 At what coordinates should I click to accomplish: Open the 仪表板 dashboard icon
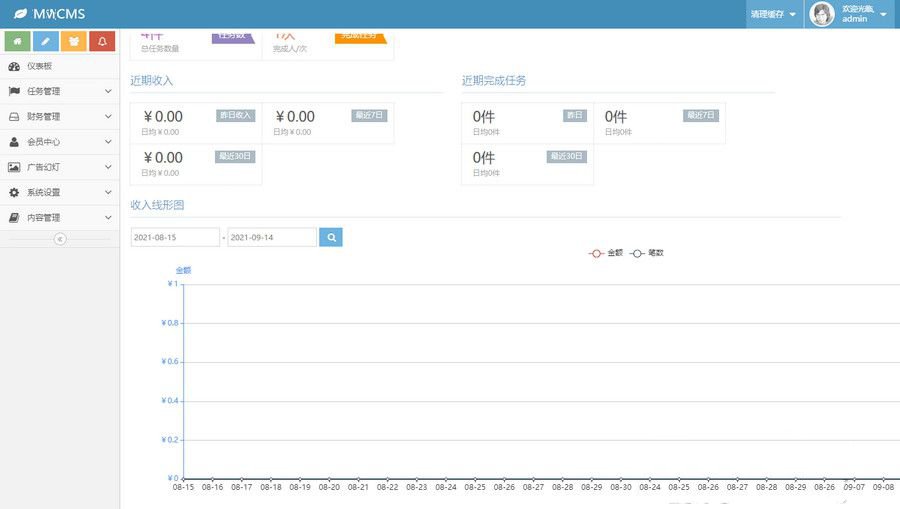pyautogui.click(x=14, y=66)
